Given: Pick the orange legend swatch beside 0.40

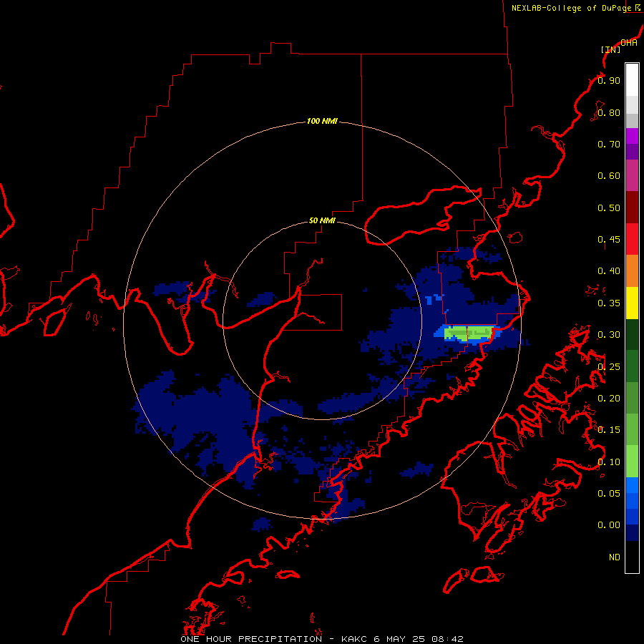Looking at the screenshot, I should pyautogui.click(x=632, y=271).
